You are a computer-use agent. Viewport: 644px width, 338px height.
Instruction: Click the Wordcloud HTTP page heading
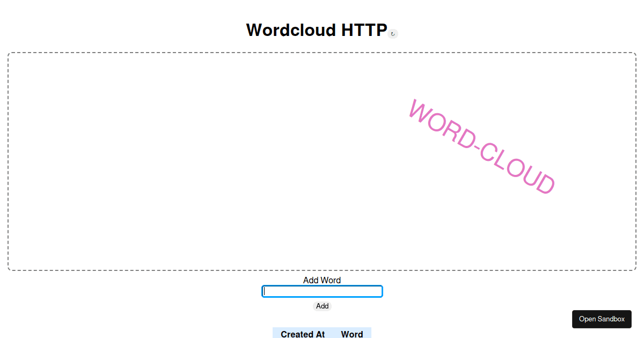coord(317,30)
